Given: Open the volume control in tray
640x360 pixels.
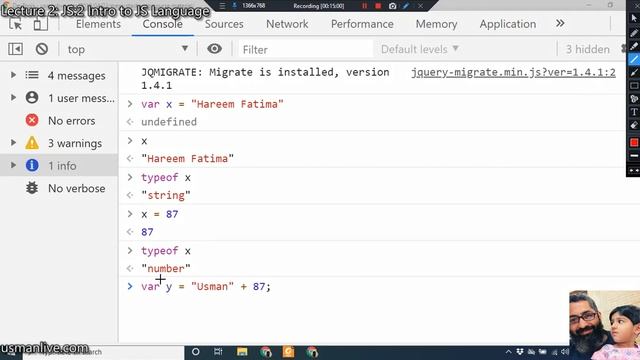Looking at the screenshot, I should (565, 352).
